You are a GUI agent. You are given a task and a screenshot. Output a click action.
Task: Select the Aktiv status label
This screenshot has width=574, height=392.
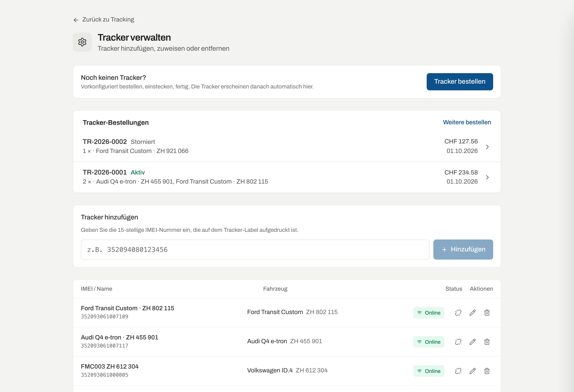coord(138,173)
